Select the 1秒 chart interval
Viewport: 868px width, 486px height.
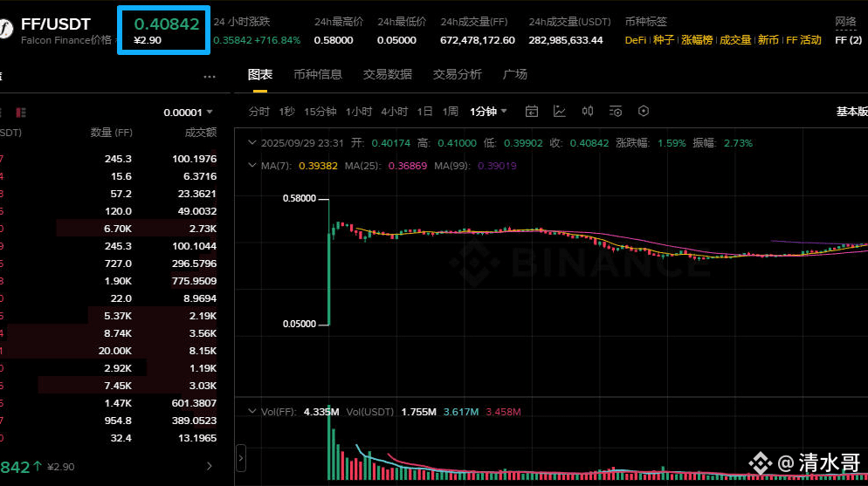(x=286, y=112)
